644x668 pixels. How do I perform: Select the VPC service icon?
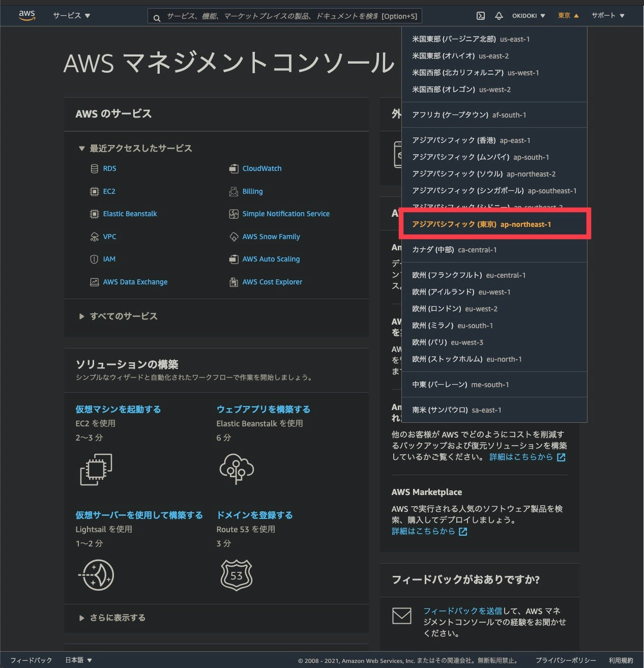point(95,237)
